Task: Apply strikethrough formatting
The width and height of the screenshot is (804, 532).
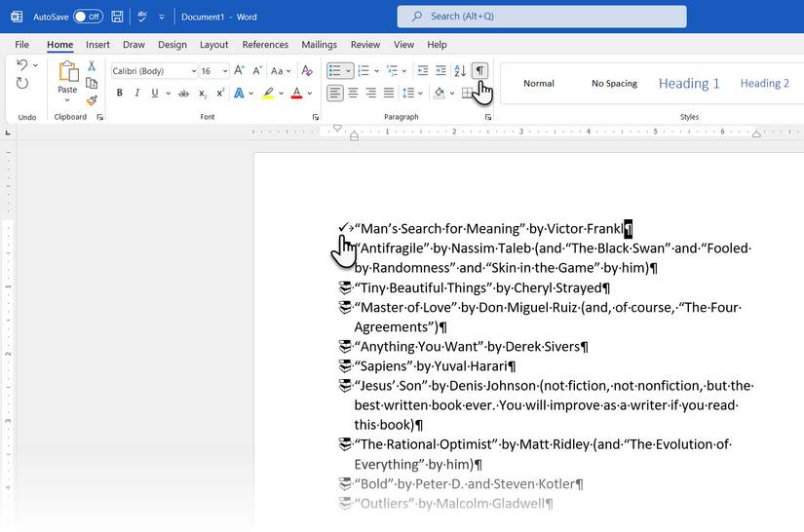Action: tap(182, 94)
